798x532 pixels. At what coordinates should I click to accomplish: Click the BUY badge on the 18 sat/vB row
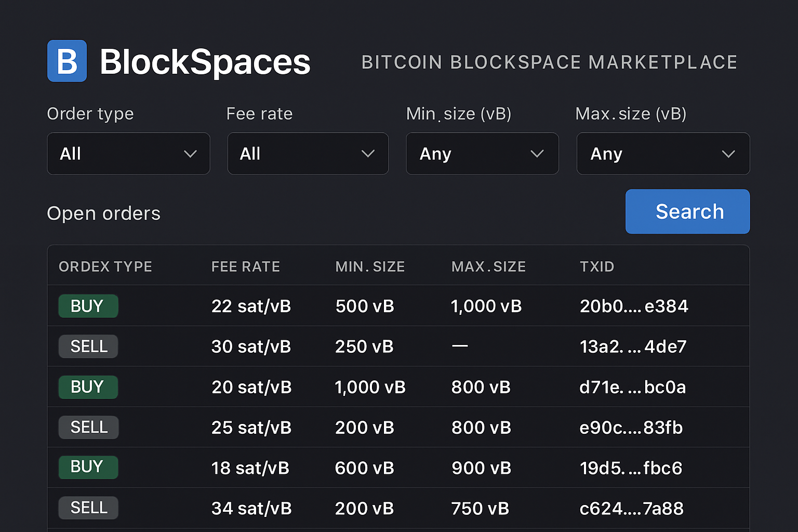point(88,467)
